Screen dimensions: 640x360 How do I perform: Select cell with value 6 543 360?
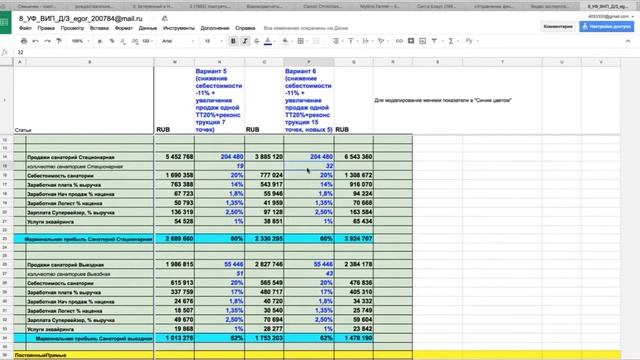[353, 157]
